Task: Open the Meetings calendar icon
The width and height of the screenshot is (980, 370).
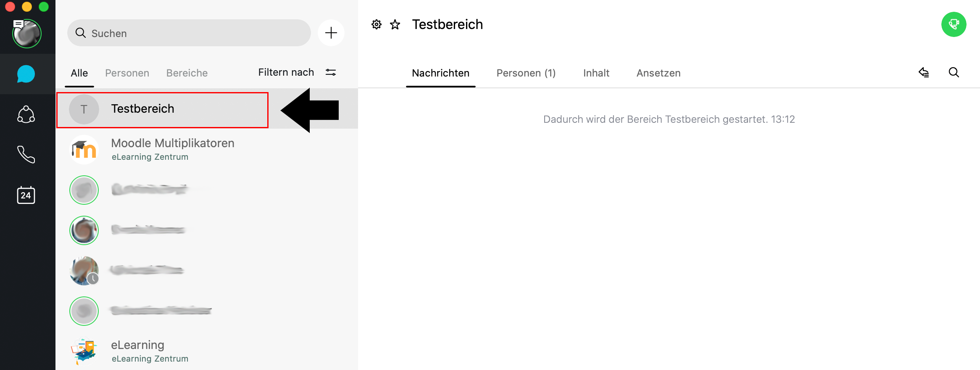Action: (26, 195)
